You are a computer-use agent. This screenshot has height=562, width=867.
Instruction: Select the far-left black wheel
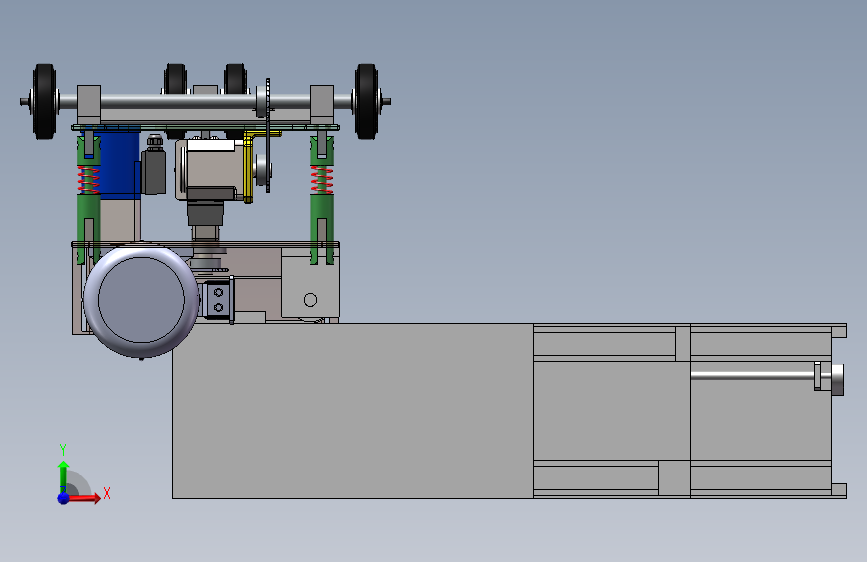click(x=44, y=101)
